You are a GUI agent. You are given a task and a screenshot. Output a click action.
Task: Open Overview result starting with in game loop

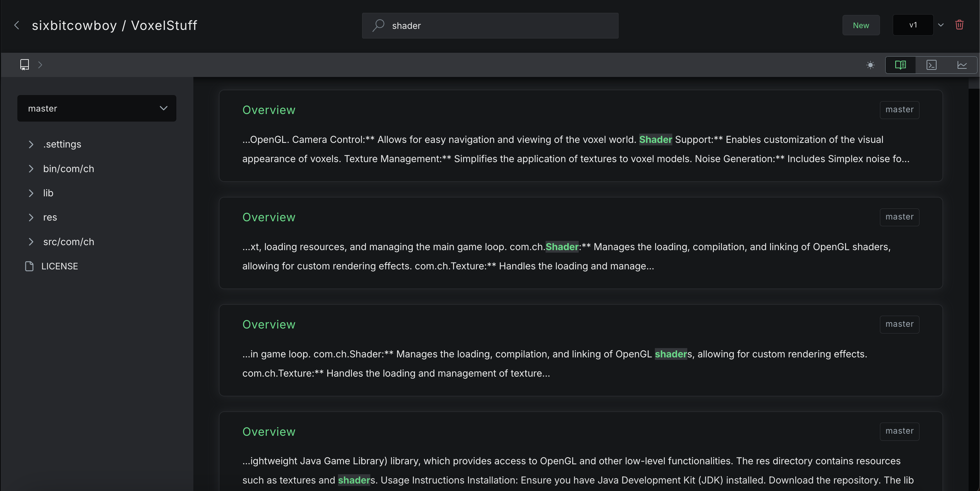point(580,350)
